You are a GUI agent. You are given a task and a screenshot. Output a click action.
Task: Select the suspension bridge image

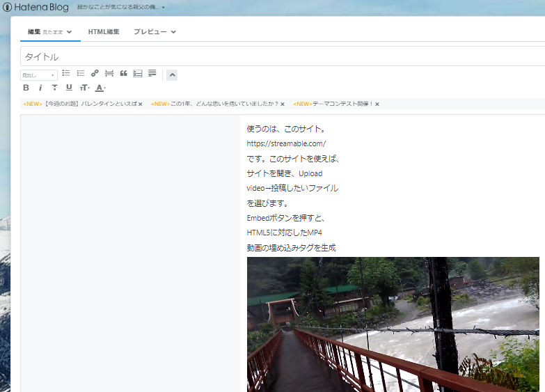[393, 324]
